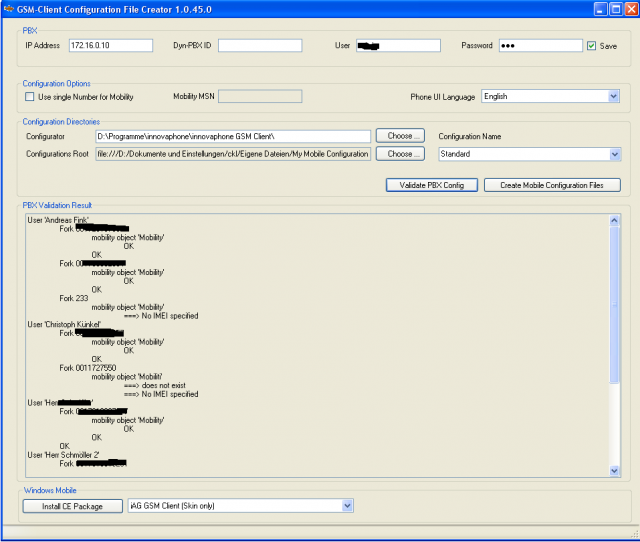Select line Fork 233

point(73,298)
